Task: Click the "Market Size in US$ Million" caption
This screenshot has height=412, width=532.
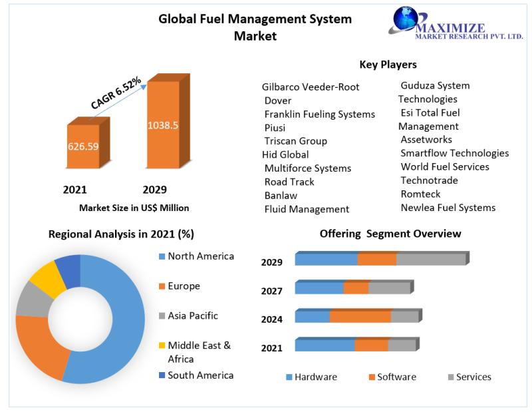Action: click(134, 208)
